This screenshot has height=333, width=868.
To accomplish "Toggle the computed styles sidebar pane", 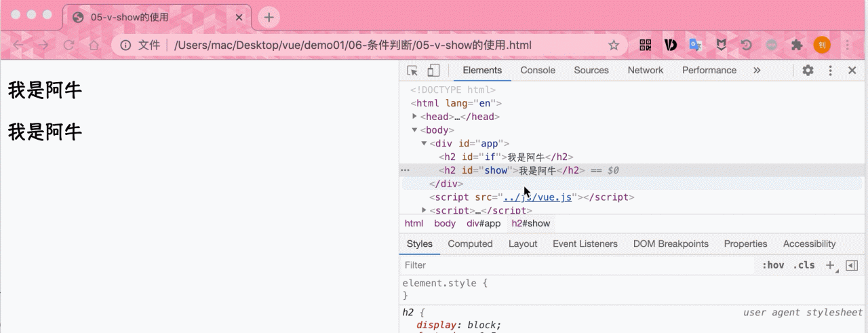I will coord(852,265).
